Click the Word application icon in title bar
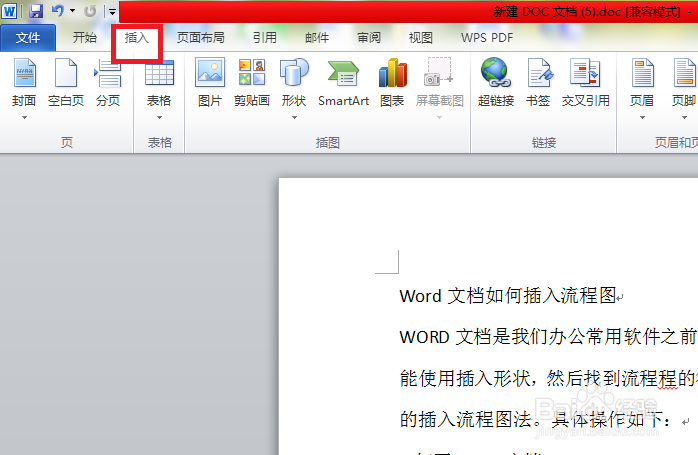 click(9, 11)
